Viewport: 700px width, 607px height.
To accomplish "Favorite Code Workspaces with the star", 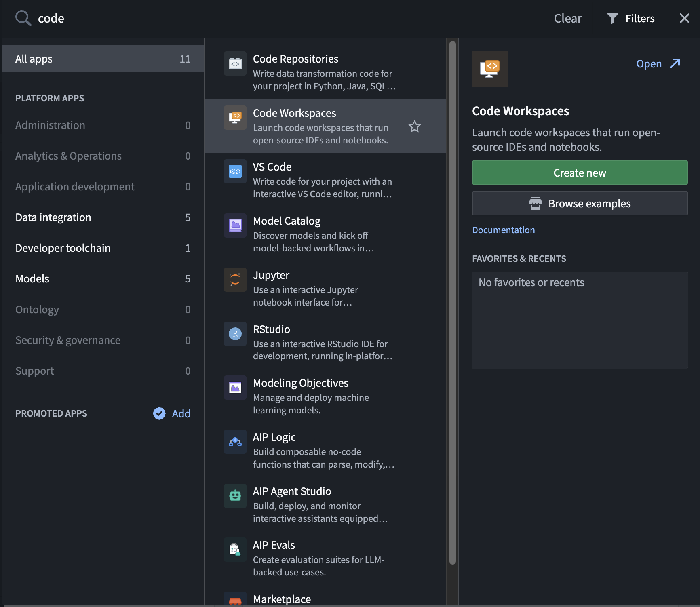I will pyautogui.click(x=415, y=126).
